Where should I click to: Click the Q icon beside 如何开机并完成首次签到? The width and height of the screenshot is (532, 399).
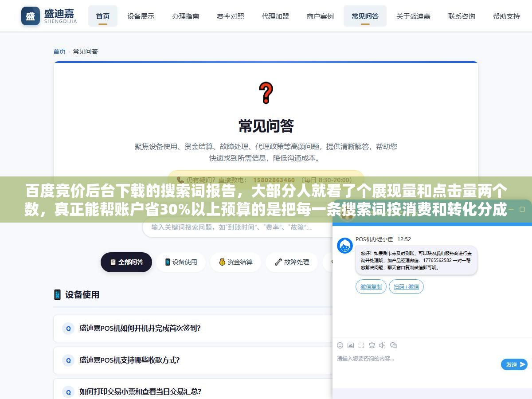pyautogui.click(x=68, y=329)
